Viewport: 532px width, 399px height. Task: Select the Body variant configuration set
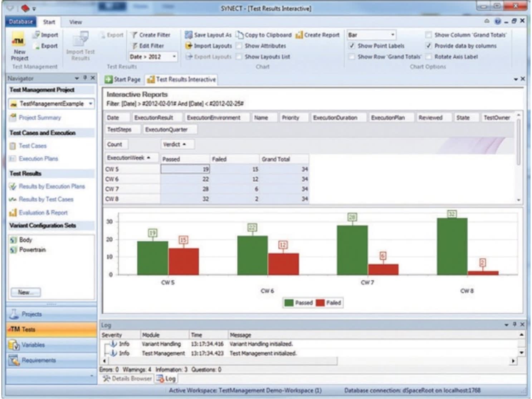pyautogui.click(x=25, y=240)
